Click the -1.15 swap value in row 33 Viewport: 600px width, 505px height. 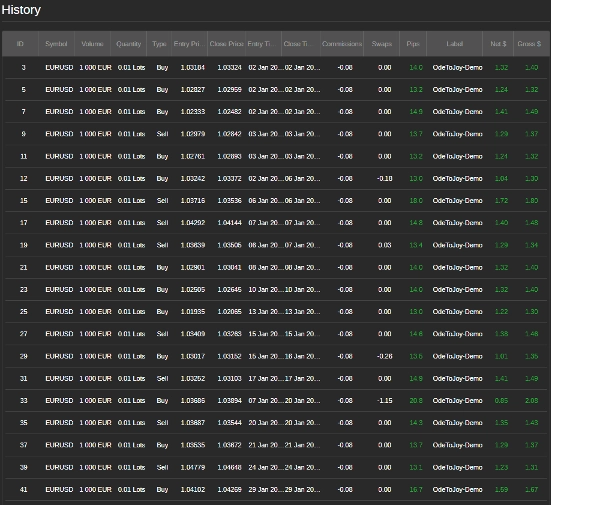coord(384,401)
